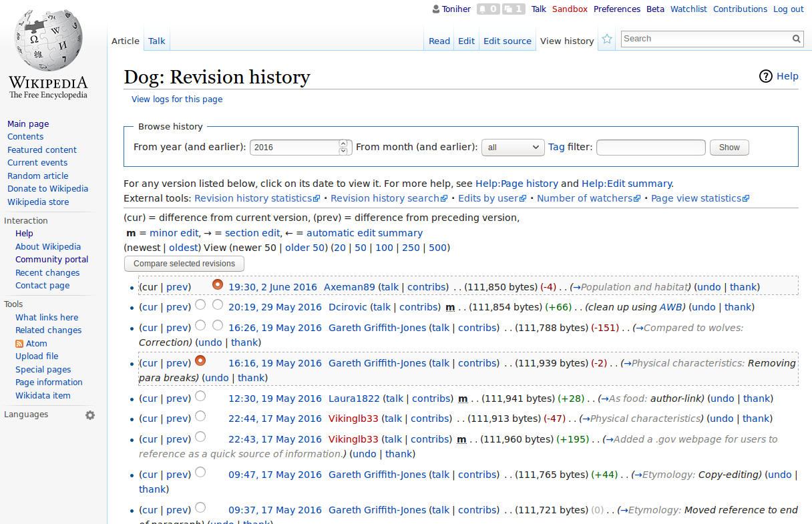
Task: Open Languages settings gear icon
Action: 90,415
